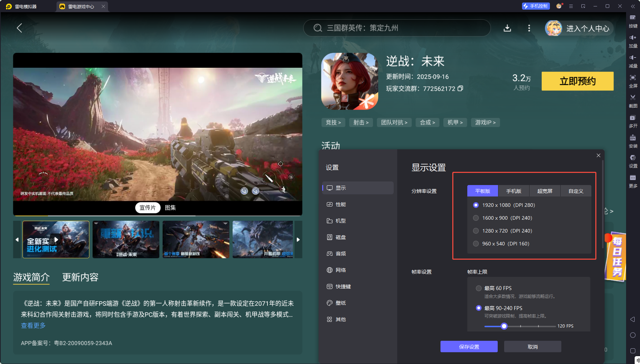Open the 多开 multi-instance manager

[633, 121]
